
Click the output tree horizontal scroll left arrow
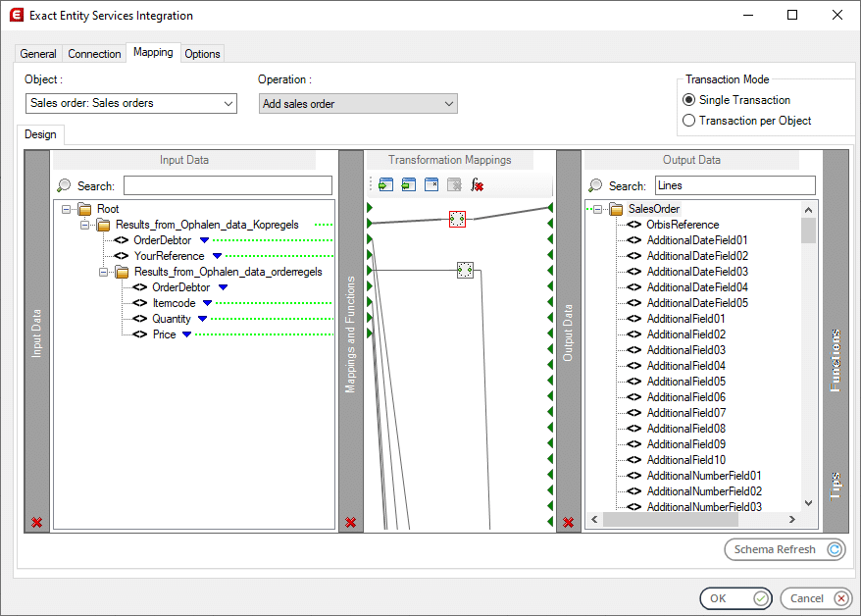click(x=594, y=519)
